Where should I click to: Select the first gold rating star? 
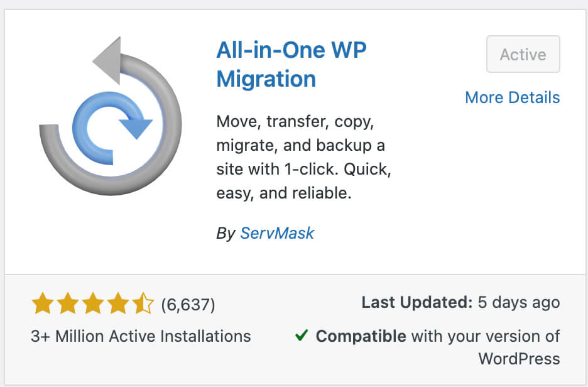pos(42,303)
